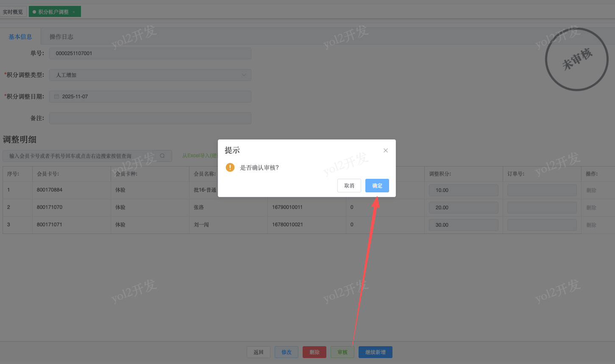Select card number 800170884
This screenshot has height=364, width=615.
pos(50,190)
